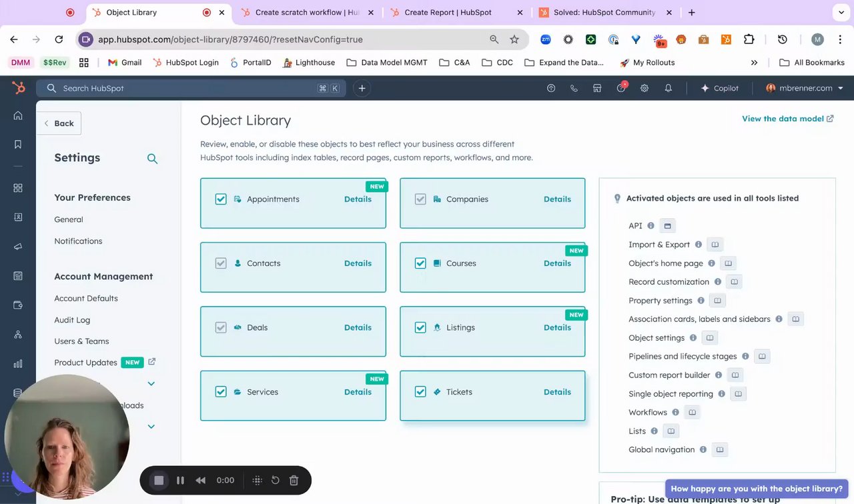Pause the screen recording

pos(180,480)
